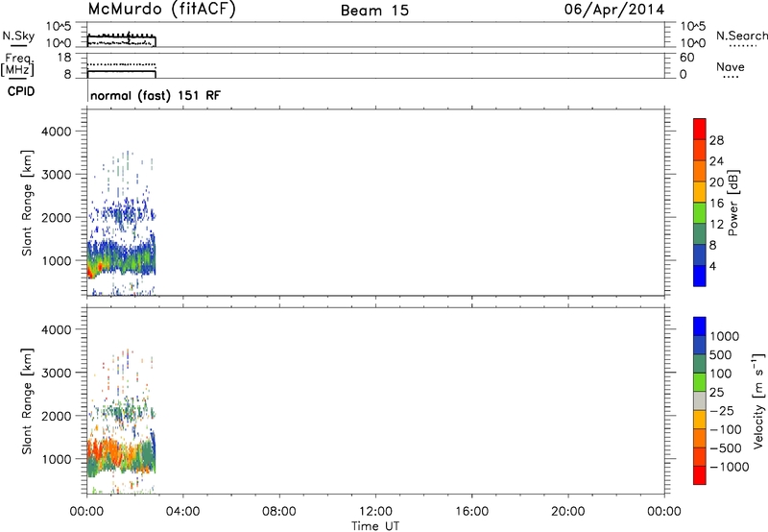The image size is (768, 532).
Task: Click the 'N.Search' legend label
Action: coord(741,36)
